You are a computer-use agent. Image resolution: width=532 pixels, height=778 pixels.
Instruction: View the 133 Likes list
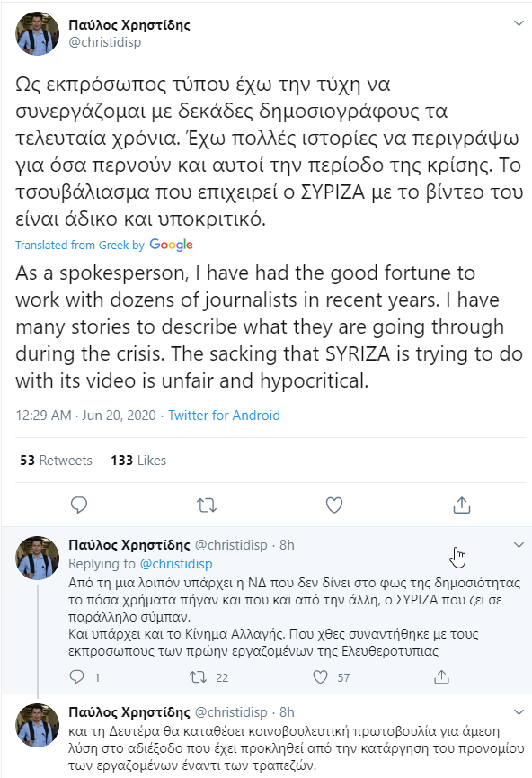[x=138, y=461]
